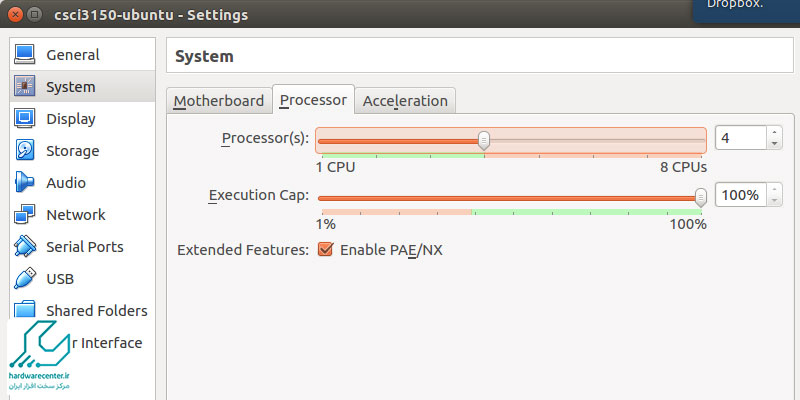The image size is (800, 400).
Task: Open the Audio speaker settings
Action: coord(65,183)
